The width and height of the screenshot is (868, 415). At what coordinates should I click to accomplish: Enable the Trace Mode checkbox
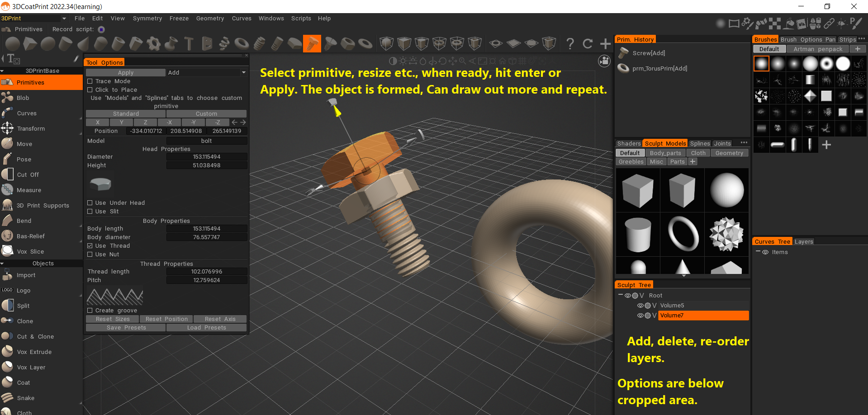point(90,81)
